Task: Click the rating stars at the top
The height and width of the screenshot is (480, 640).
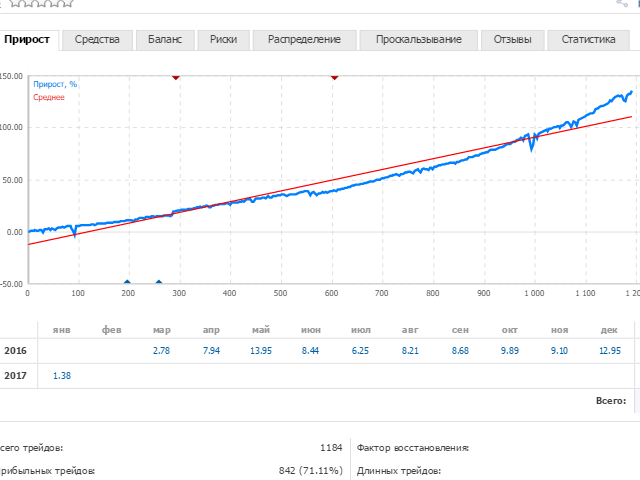Action: pyautogui.click(x=41, y=3)
